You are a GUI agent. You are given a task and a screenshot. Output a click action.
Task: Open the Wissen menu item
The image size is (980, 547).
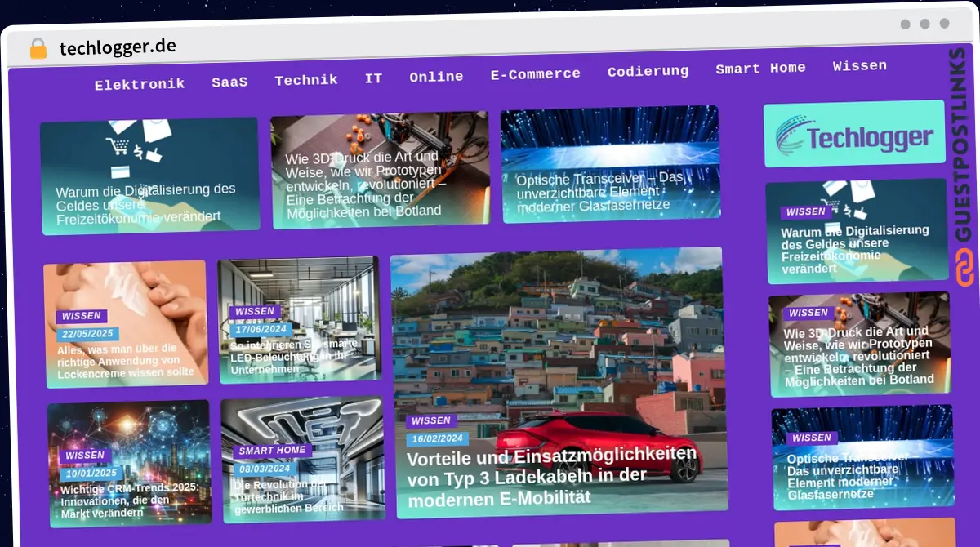860,65
